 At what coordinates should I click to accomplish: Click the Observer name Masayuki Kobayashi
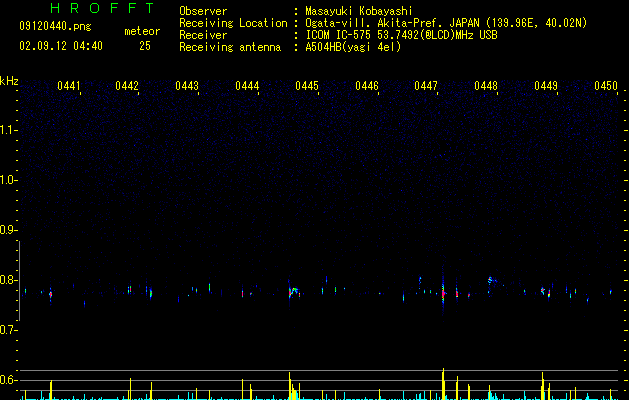point(359,11)
